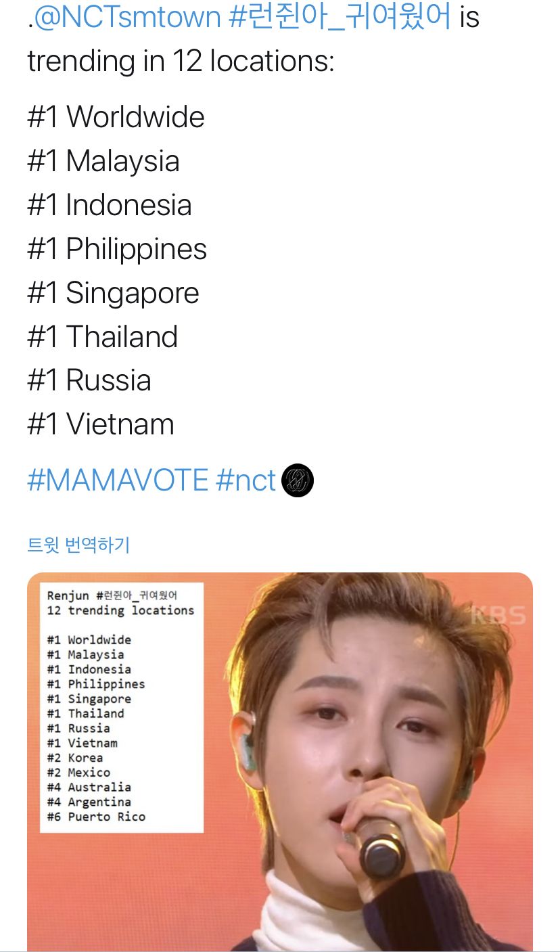Click the KBS watermark in the photo
The height and width of the screenshot is (952, 560).
click(x=498, y=615)
